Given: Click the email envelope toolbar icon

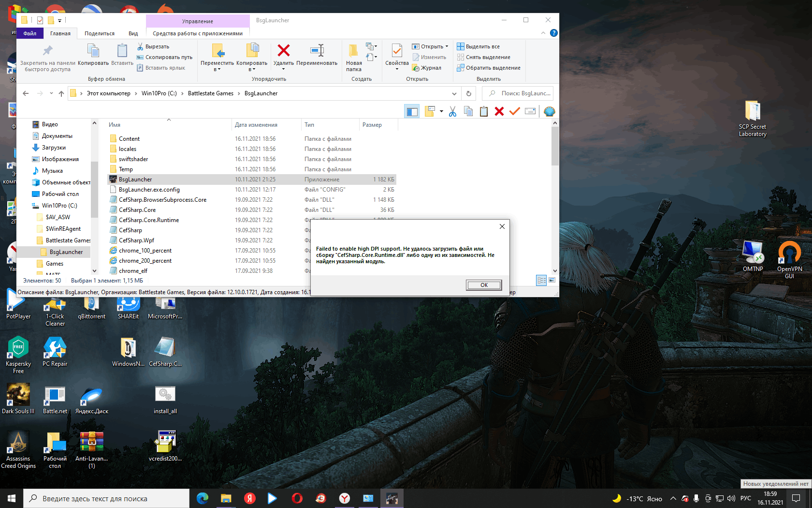Looking at the screenshot, I should click(x=530, y=112).
